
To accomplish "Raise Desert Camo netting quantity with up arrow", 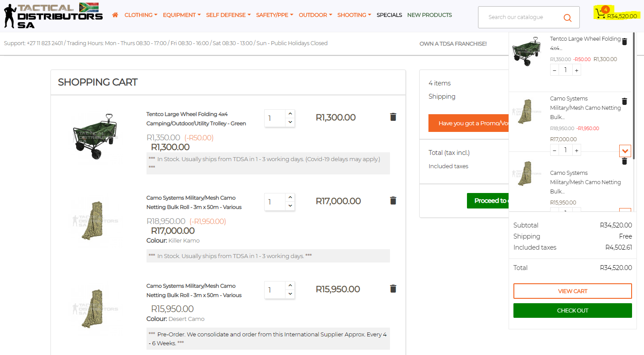I will pos(290,286).
